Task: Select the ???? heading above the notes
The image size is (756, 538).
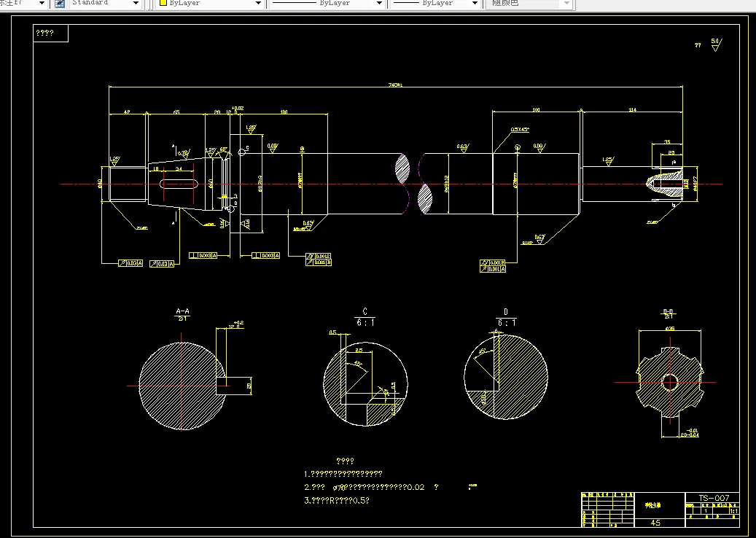Action: click(345, 461)
